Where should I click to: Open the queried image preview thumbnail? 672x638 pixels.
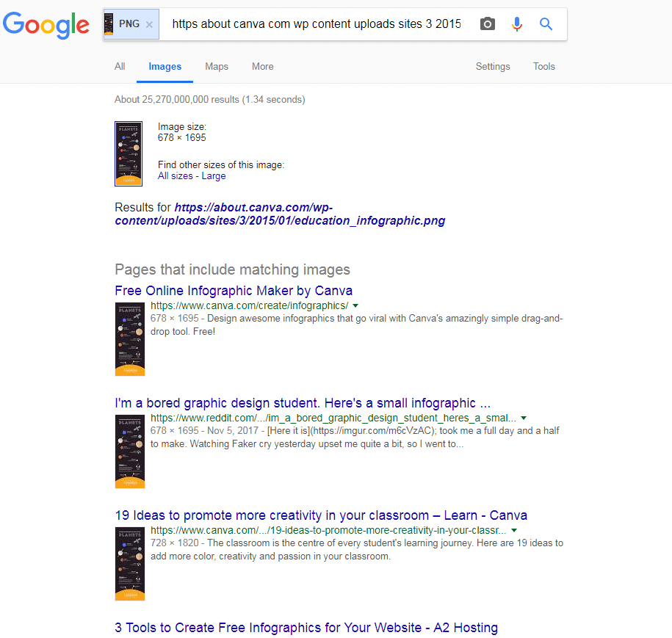pyautogui.click(x=129, y=154)
